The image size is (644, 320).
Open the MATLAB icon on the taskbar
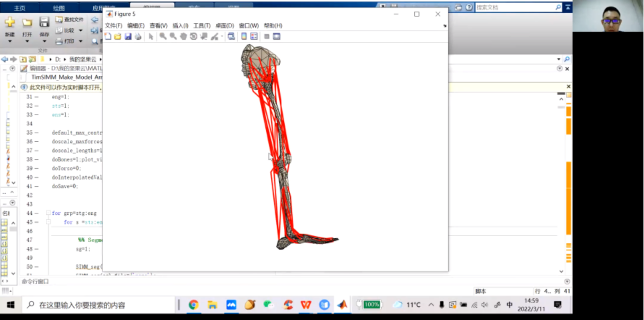click(342, 305)
